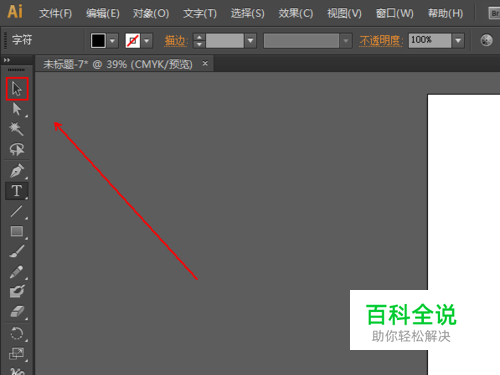Select the Rectangle tool
Screen dimensions: 500x375
tap(17, 231)
